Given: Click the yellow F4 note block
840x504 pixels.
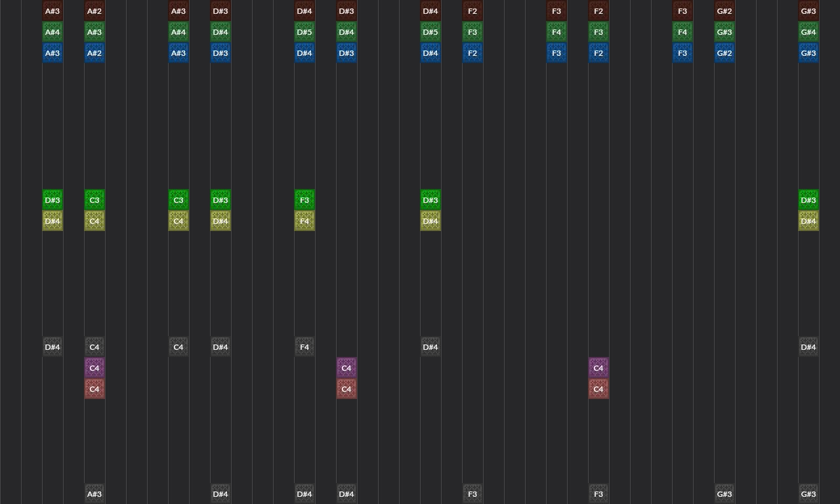Looking at the screenshot, I should point(304,221).
